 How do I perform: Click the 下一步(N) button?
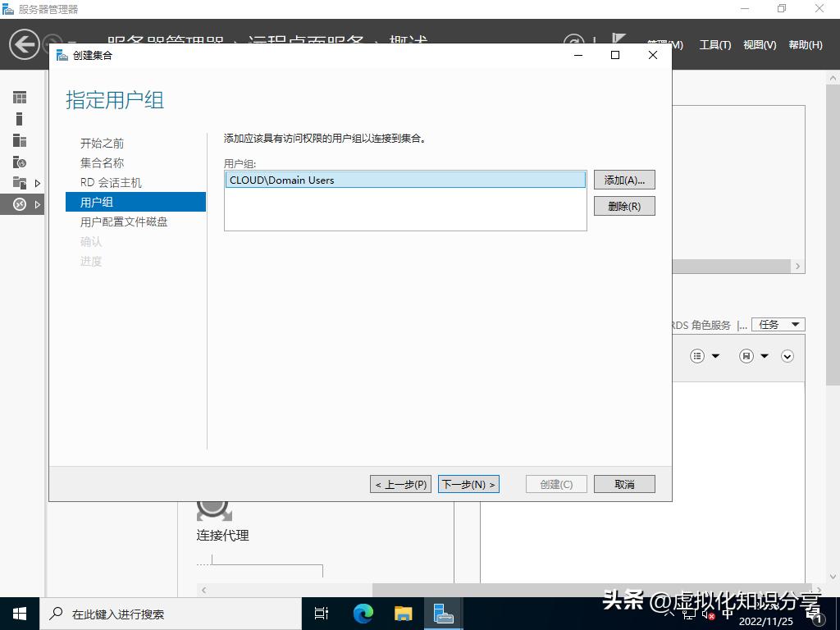pos(468,483)
